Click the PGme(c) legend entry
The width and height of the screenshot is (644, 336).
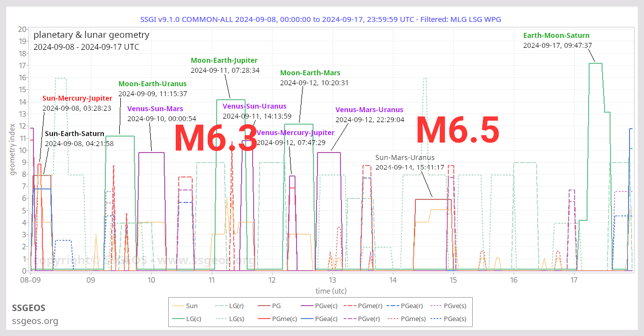click(278, 319)
